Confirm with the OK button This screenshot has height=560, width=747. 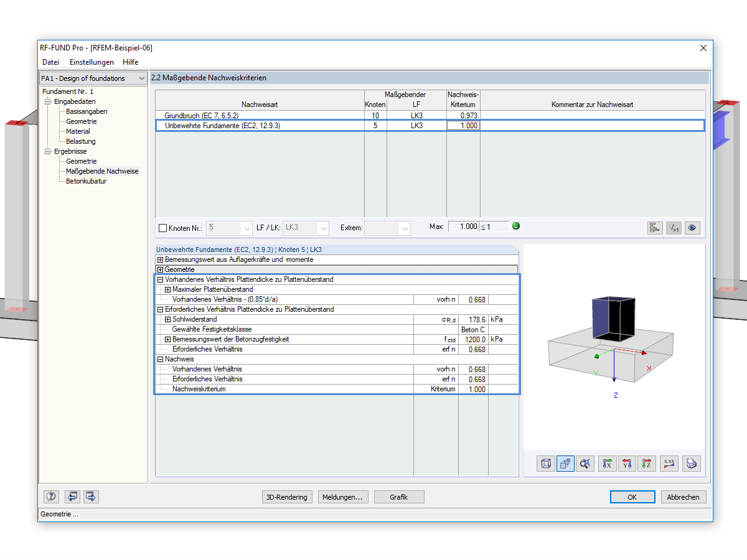pos(632,497)
